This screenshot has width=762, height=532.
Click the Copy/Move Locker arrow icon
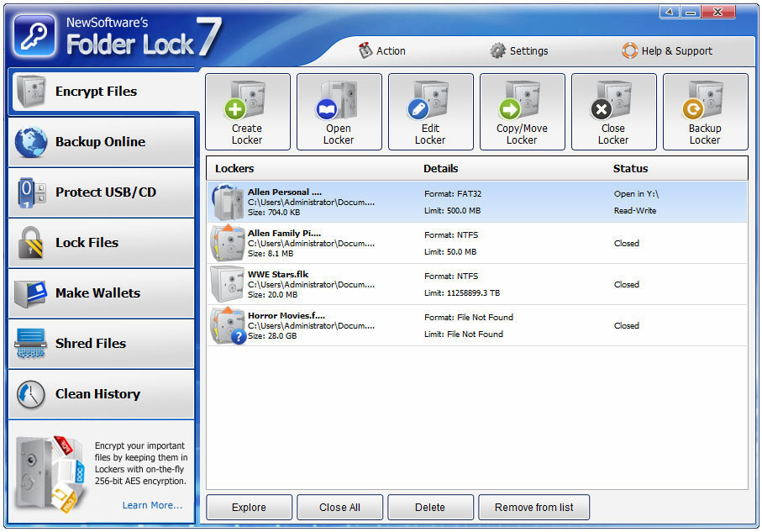510,109
